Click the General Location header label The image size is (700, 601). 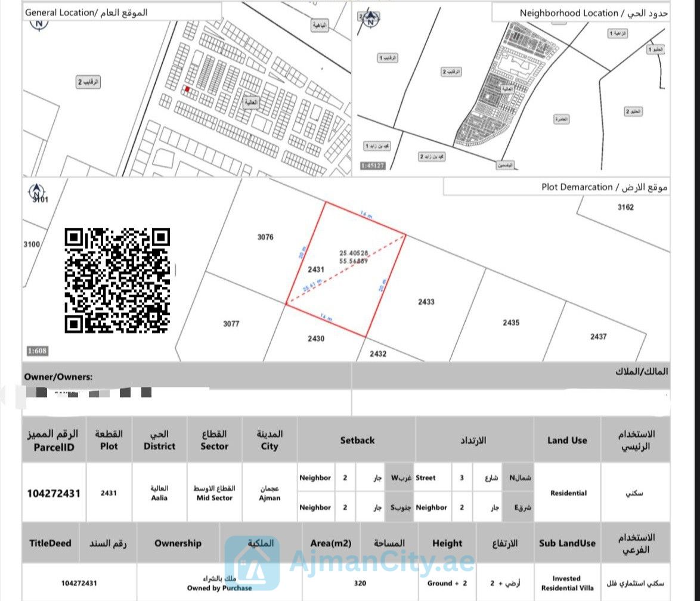(x=86, y=13)
